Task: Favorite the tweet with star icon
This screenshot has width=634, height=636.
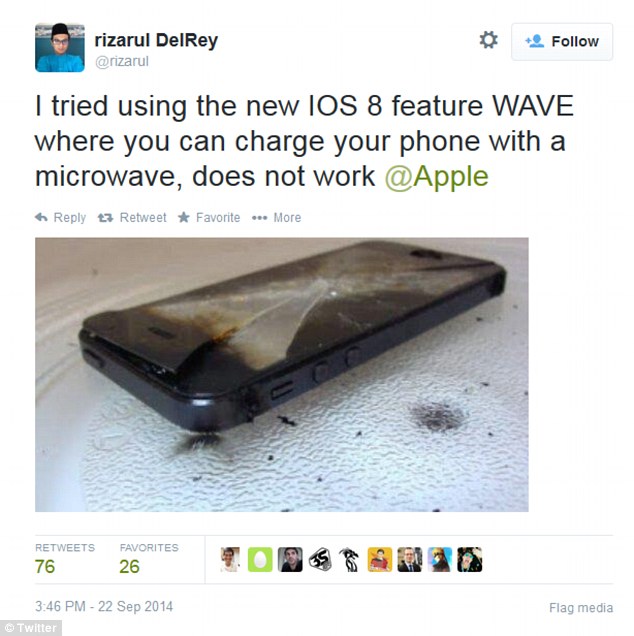Action: 184,217
